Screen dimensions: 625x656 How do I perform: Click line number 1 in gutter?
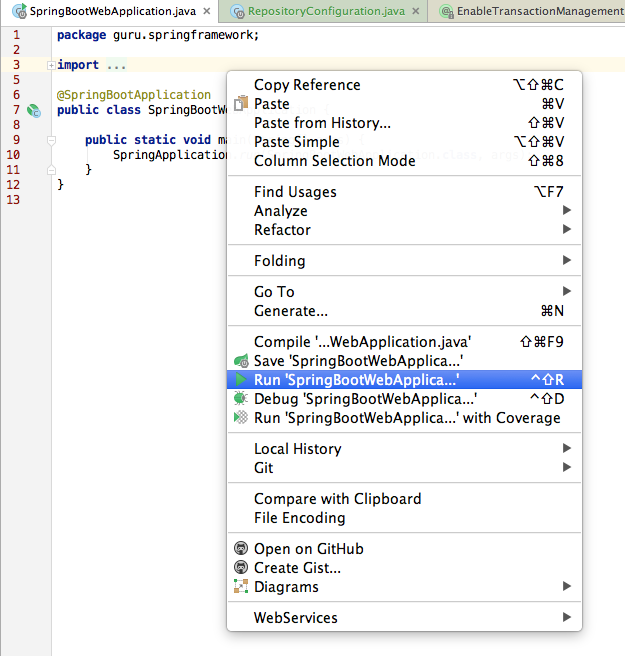tap(16, 35)
